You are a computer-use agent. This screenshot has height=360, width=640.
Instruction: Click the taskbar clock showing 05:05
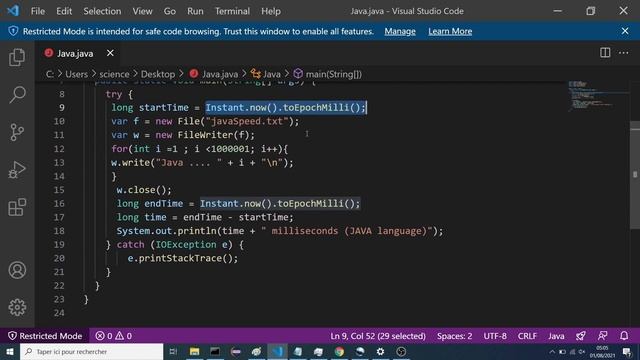pos(602,351)
